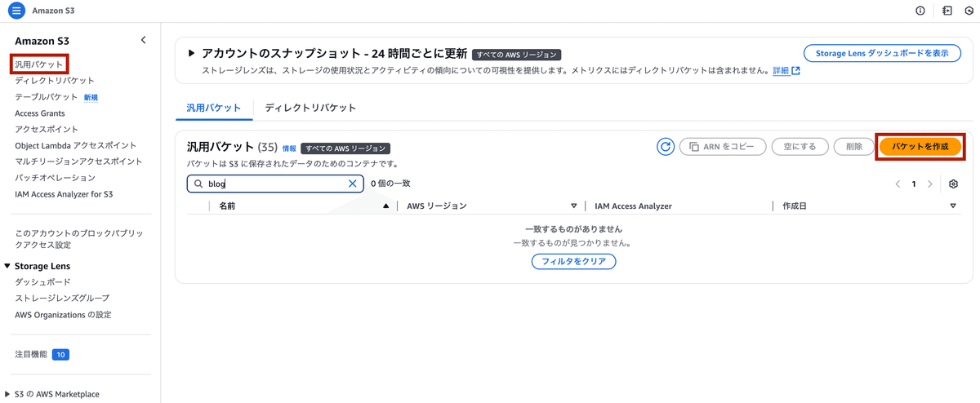Refresh the bucket list
The height and width of the screenshot is (403, 980).
pos(666,147)
